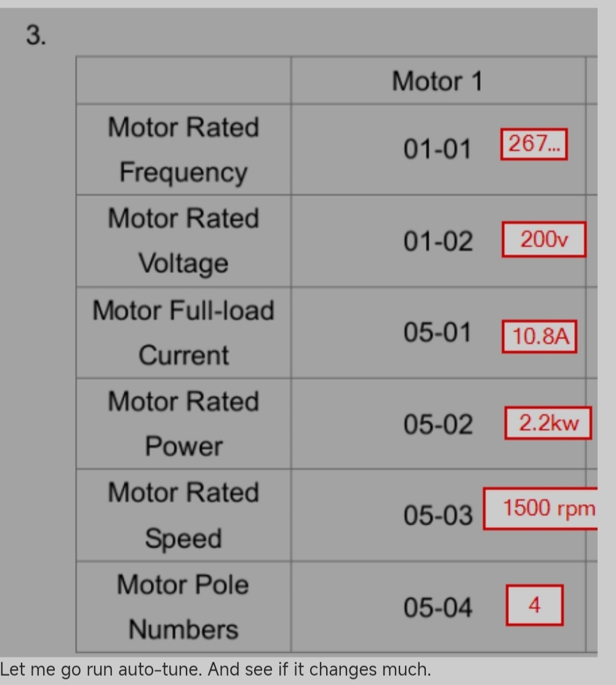Select the Motor Full-load Current label cell

click(x=183, y=332)
